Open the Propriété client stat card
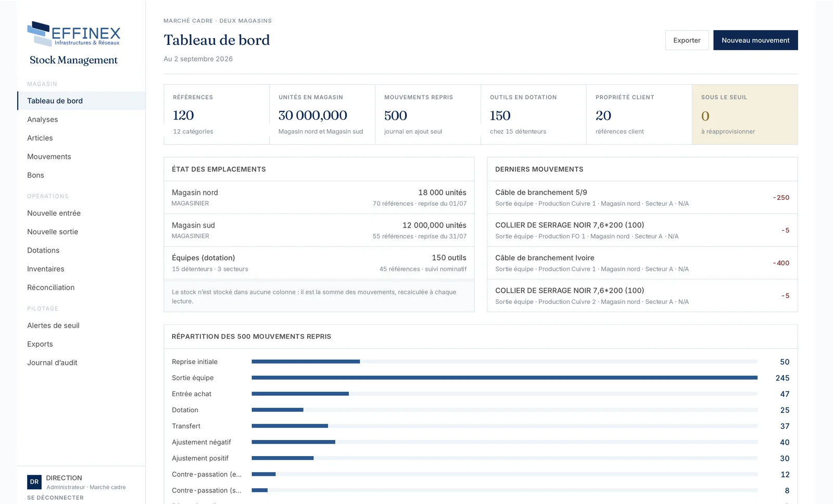The image size is (833, 504). pyautogui.click(x=639, y=115)
